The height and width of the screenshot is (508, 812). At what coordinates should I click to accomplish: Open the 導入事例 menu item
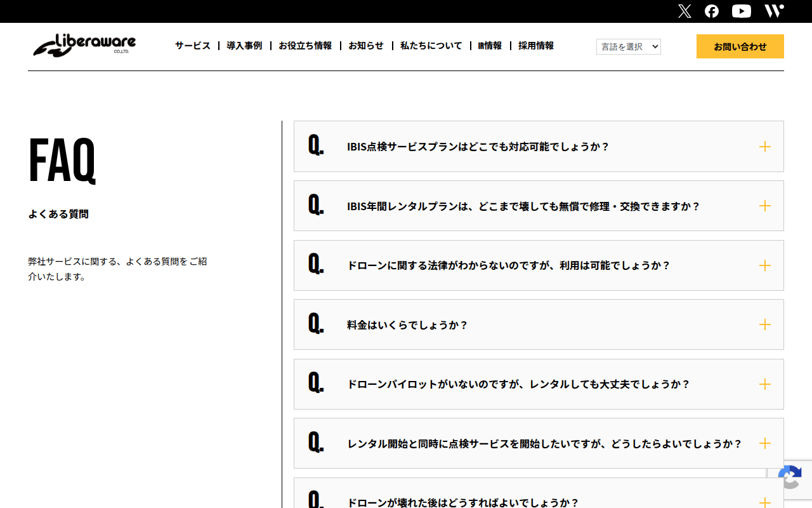(x=244, y=46)
